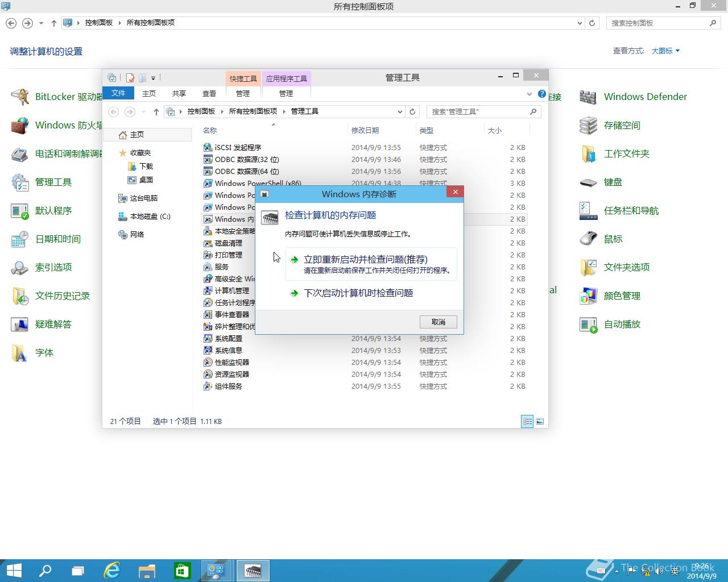The width and height of the screenshot is (728, 582).
Task: Sort by 修改日期 column header
Action: (365, 130)
